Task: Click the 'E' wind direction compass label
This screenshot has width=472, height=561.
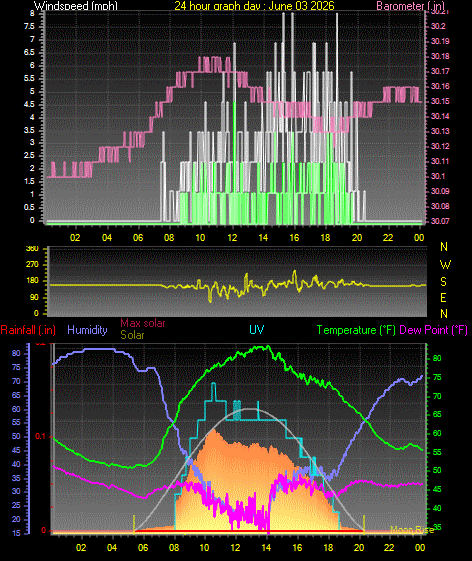Action: (x=443, y=298)
